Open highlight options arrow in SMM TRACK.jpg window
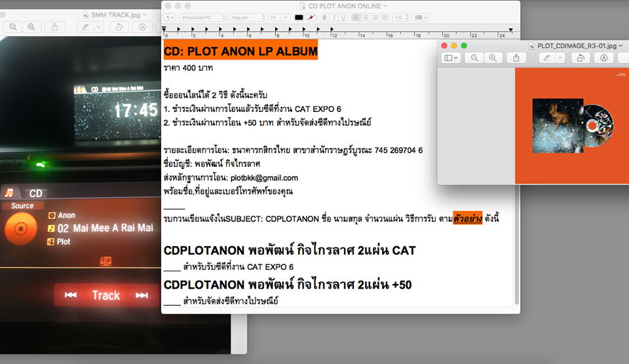This screenshot has height=364, width=629. coord(99,27)
